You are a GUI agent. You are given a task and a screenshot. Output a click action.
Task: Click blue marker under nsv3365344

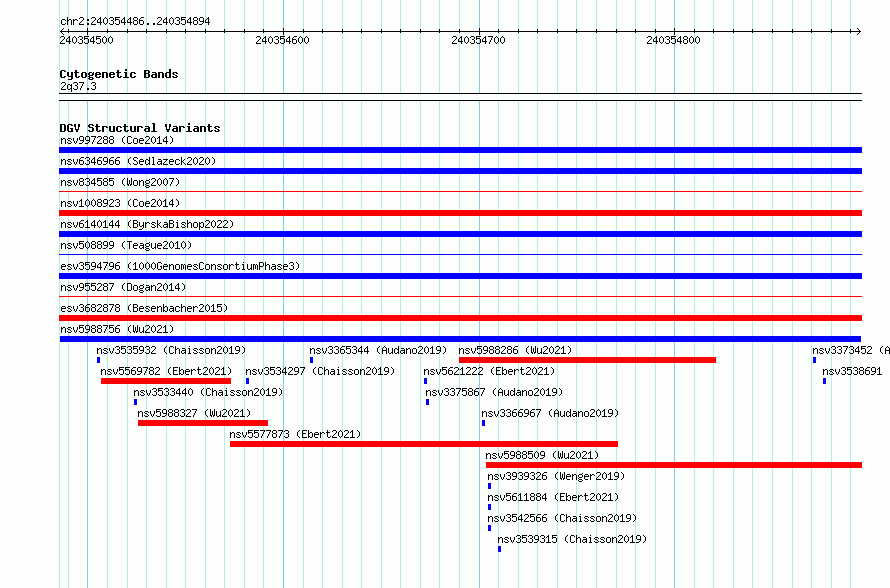(312, 360)
